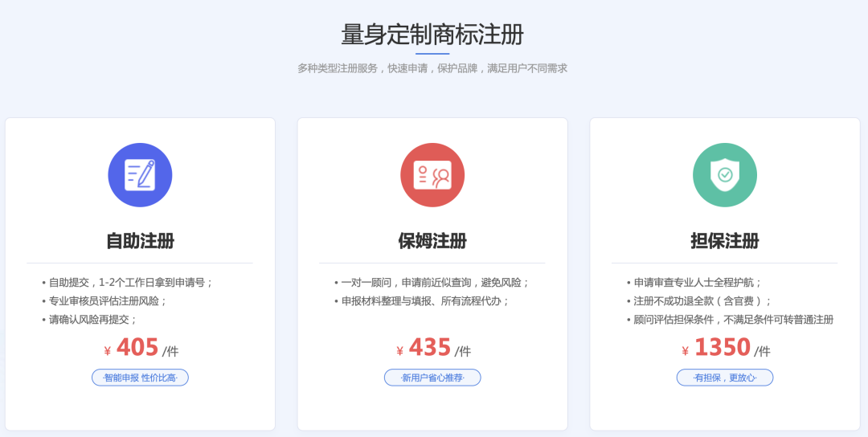Image resolution: width=868 pixels, height=437 pixels.
Task: Click the 智能申报 性价比高 tag button
Action: 140,378
